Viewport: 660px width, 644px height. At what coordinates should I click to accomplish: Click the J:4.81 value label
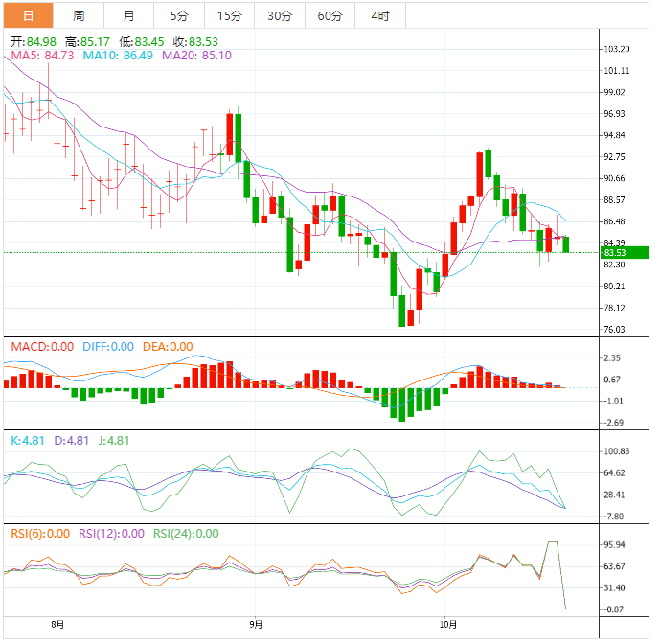pos(114,441)
